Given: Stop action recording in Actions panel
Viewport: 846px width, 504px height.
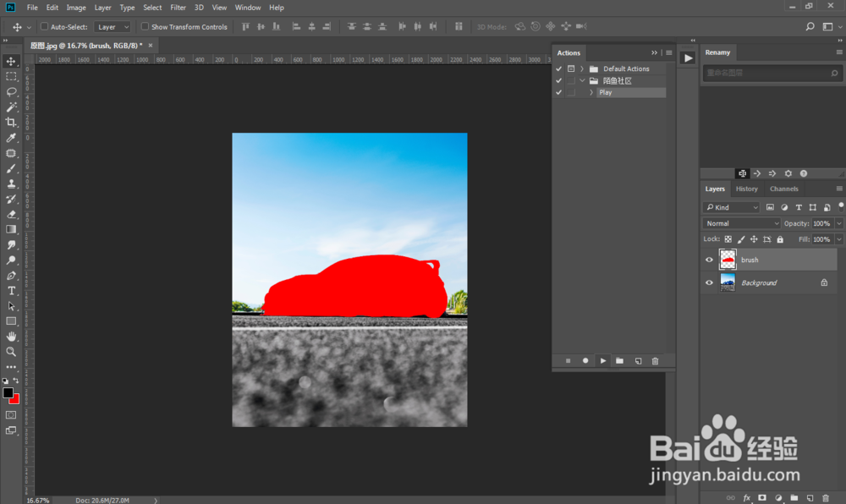Looking at the screenshot, I should pos(568,360).
